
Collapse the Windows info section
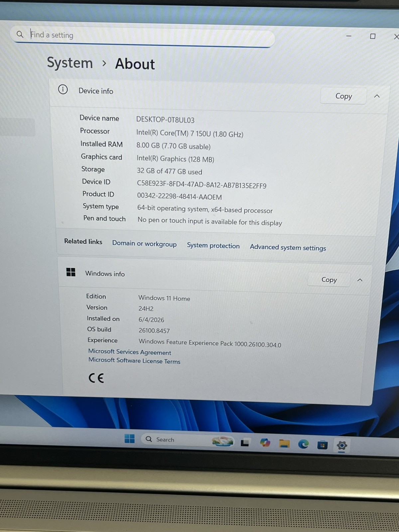click(x=360, y=280)
